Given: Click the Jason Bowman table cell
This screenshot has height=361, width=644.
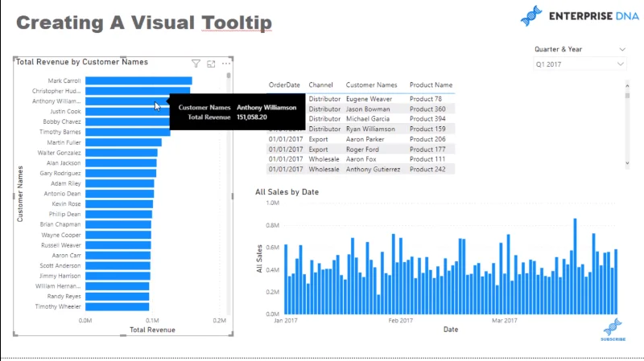Looking at the screenshot, I should coord(368,109).
